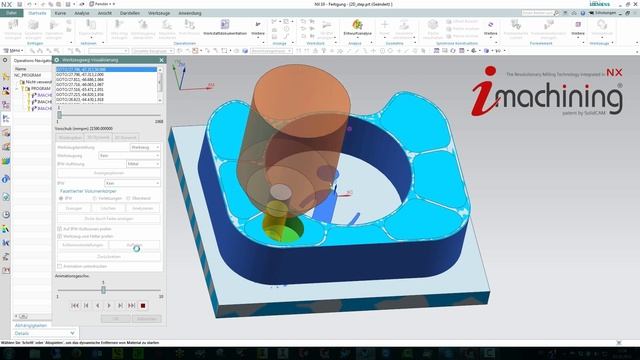Switch to the Anwendung ribbon tab

(x=190, y=13)
